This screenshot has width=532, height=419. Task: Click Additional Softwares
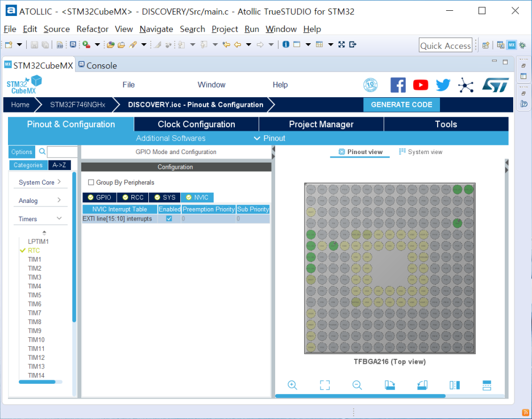click(x=171, y=138)
